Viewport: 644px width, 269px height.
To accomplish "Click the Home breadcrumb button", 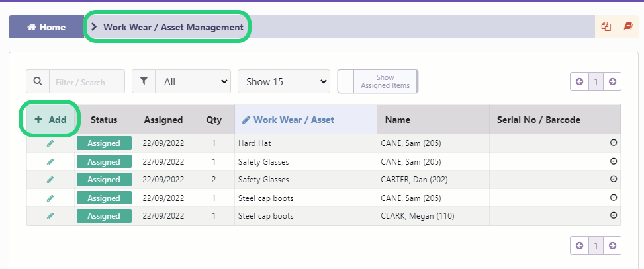I will pyautogui.click(x=46, y=27).
